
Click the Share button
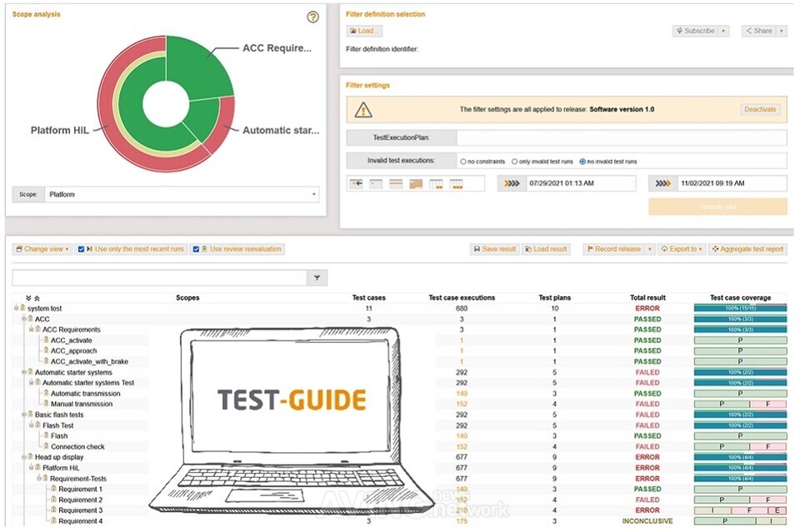(758, 31)
